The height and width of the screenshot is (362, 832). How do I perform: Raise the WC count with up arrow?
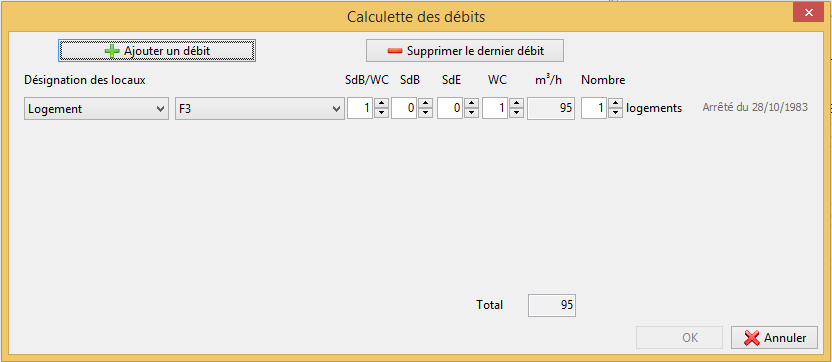517,104
